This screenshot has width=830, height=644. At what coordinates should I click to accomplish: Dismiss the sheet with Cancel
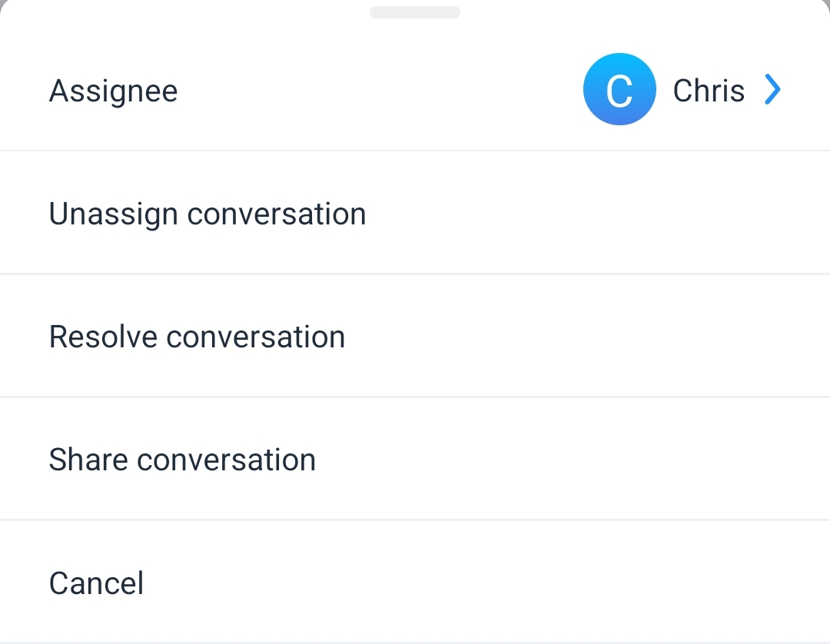(x=96, y=583)
